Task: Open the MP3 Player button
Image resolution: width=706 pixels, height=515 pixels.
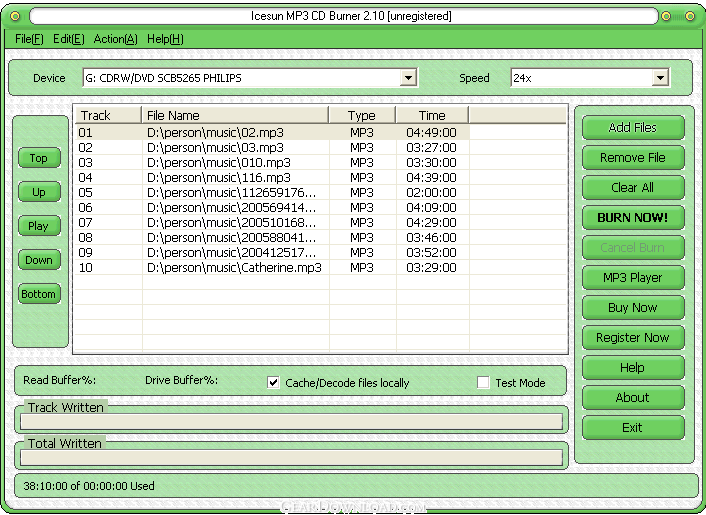Action: click(633, 277)
